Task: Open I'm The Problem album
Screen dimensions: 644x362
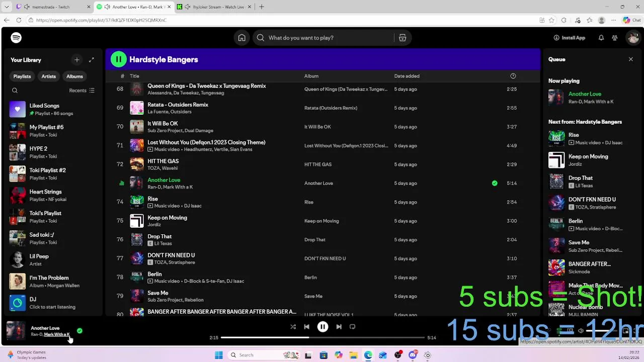Action: pos(54,282)
